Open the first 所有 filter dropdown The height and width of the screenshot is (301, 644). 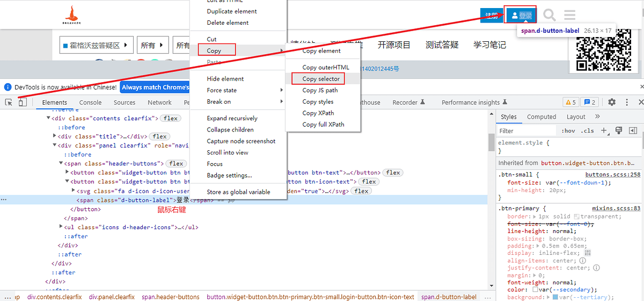coord(153,46)
